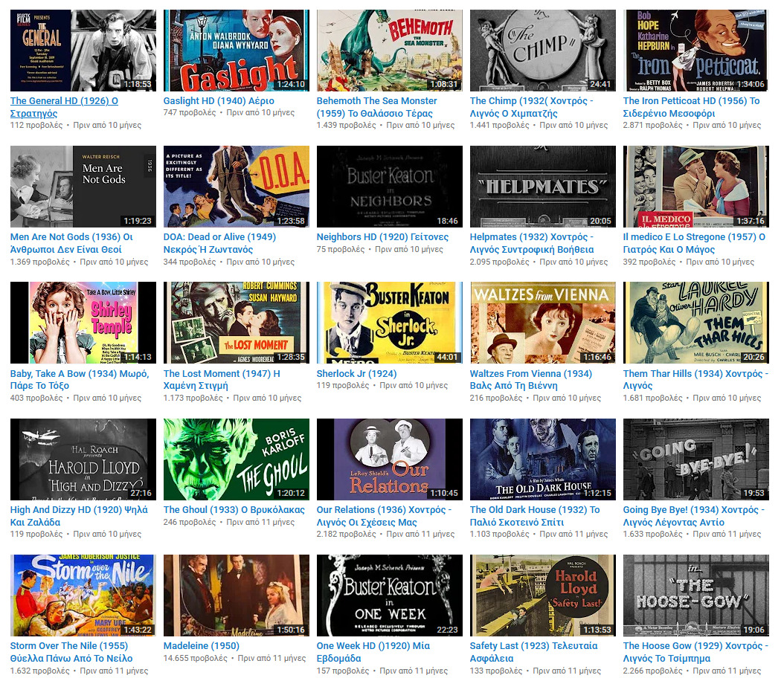Open Waltzes From Vienna (1934) title link
Image resolution: width=784 pixels, height=681 pixels.
(530, 379)
